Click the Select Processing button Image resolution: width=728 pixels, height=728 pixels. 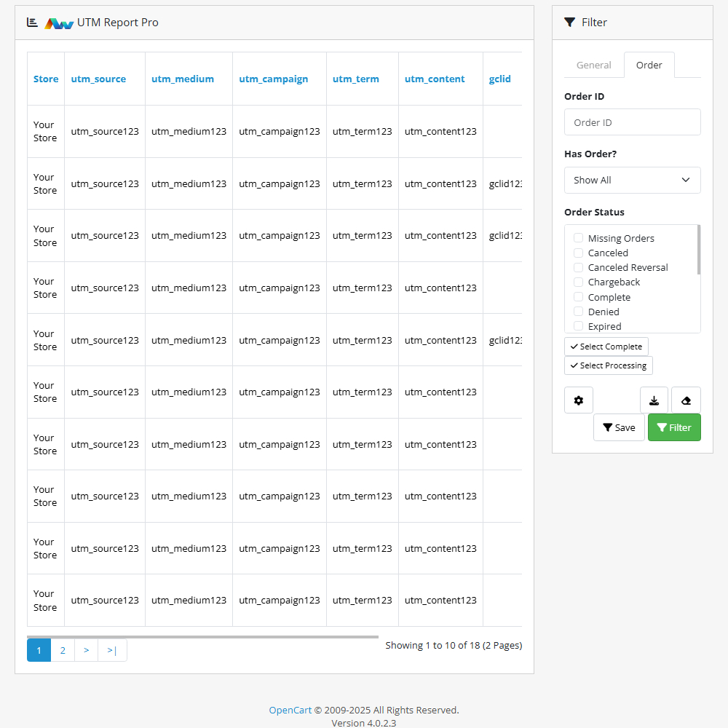608,365
